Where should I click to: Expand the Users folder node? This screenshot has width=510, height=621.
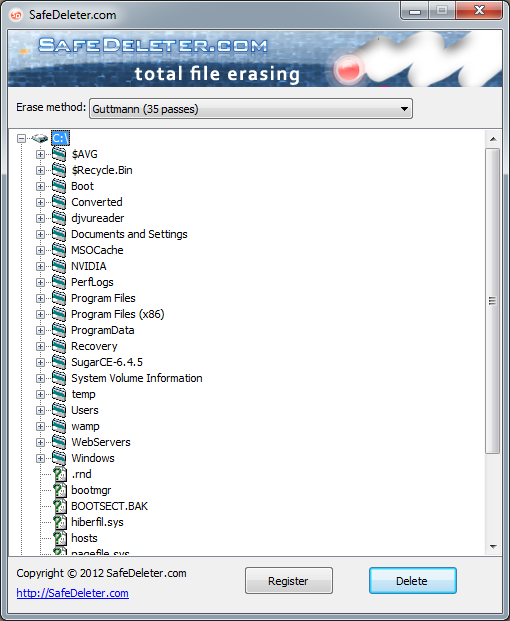point(40,410)
